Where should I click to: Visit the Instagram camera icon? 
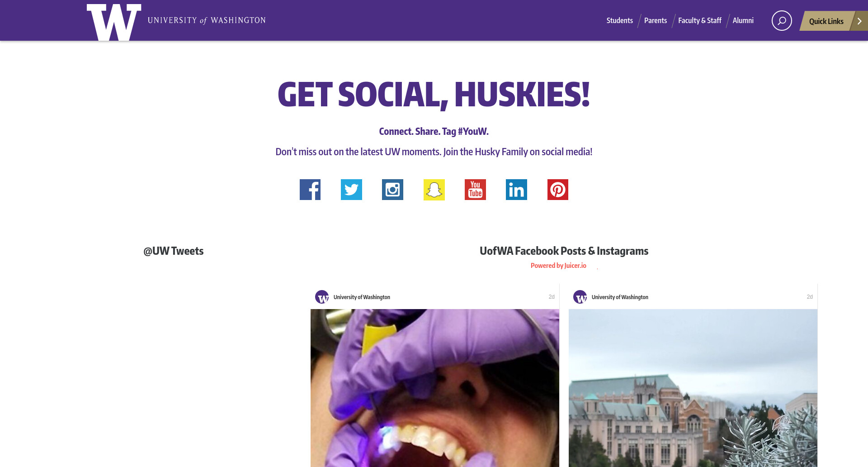coord(392,190)
